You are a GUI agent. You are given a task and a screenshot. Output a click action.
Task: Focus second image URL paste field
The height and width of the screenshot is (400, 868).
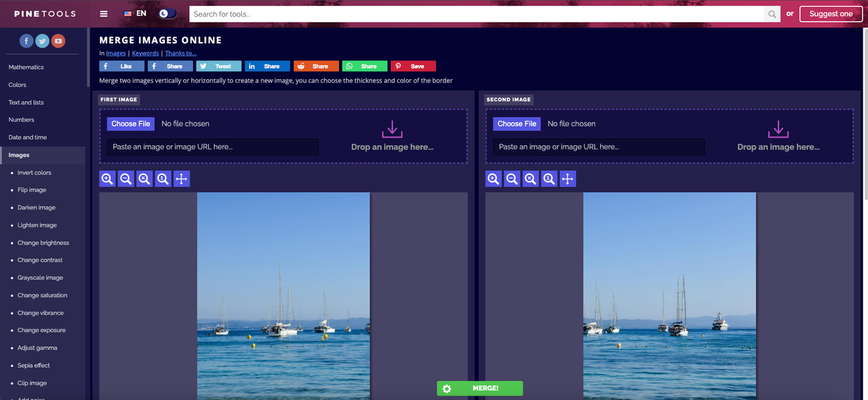pyautogui.click(x=599, y=147)
